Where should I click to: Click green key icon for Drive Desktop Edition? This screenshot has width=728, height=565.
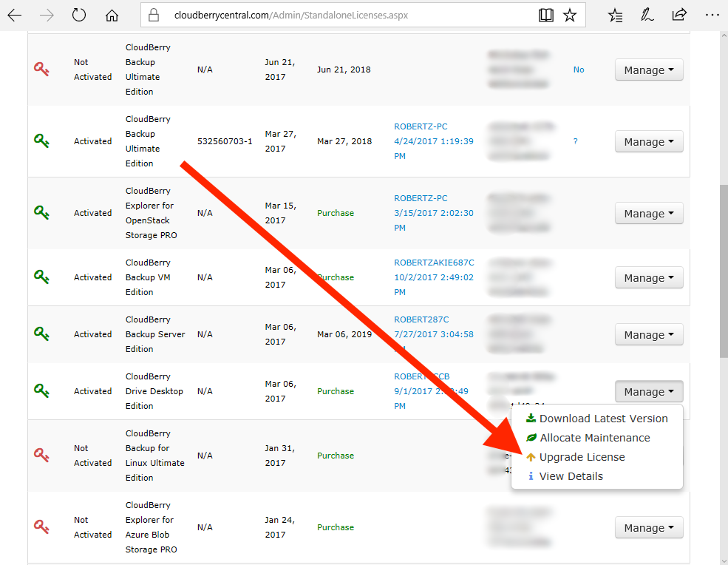coord(42,390)
